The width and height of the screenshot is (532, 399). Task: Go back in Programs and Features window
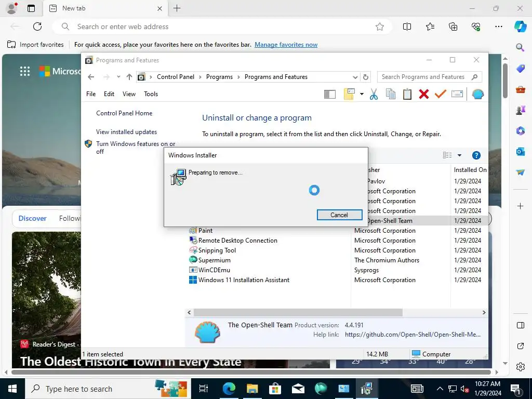tap(91, 77)
